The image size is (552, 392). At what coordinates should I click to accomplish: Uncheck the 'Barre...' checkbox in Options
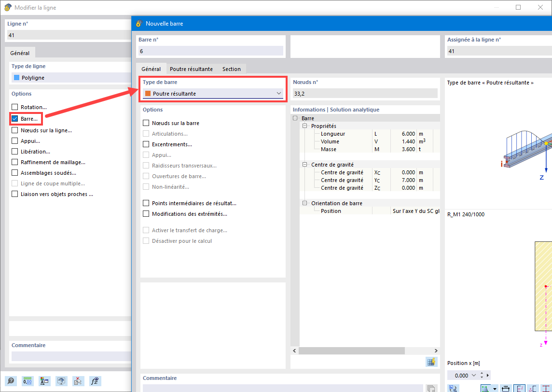[x=15, y=118]
